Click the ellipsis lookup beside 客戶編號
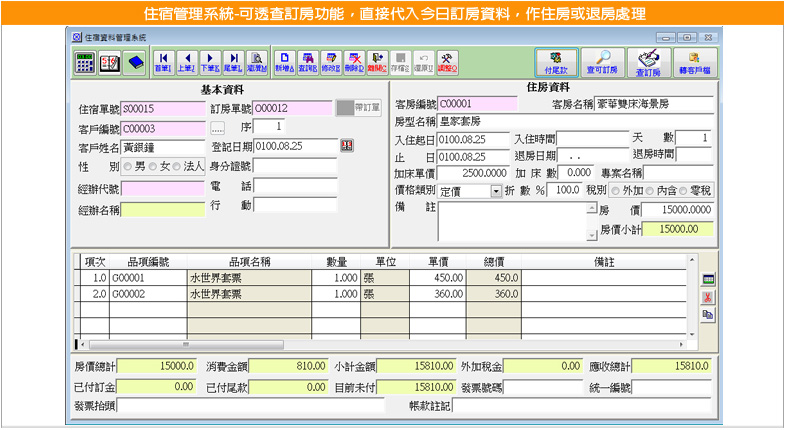The height and width of the screenshot is (430, 786). click(218, 128)
